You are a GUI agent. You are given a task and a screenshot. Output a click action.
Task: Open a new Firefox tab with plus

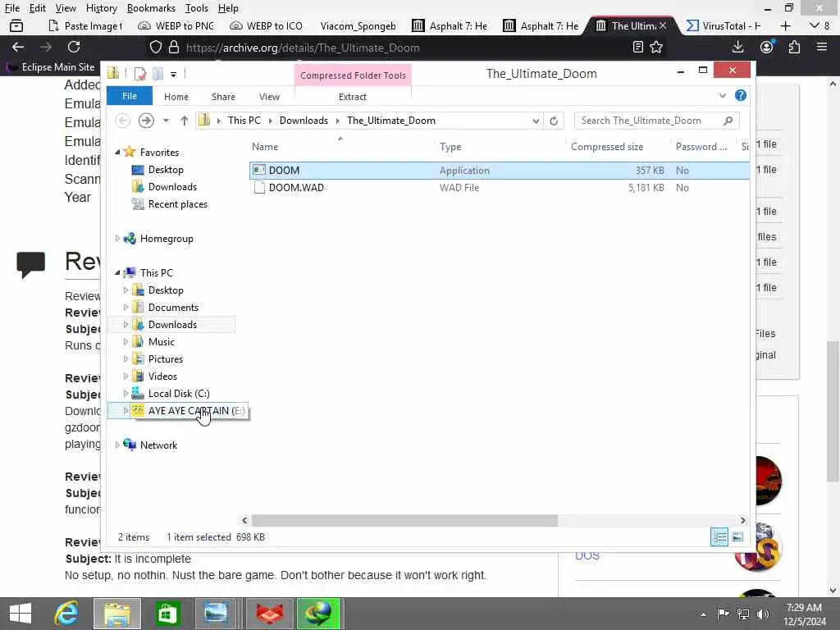click(x=785, y=25)
